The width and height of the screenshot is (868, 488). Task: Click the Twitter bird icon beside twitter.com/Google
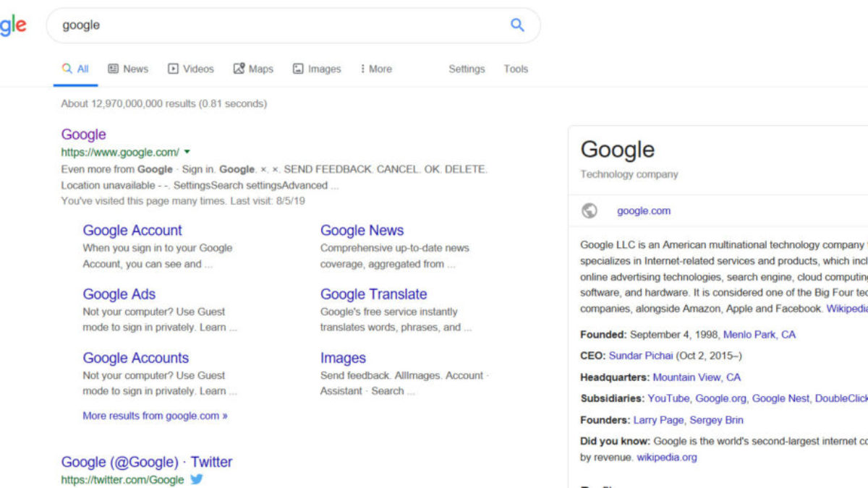[197, 479]
